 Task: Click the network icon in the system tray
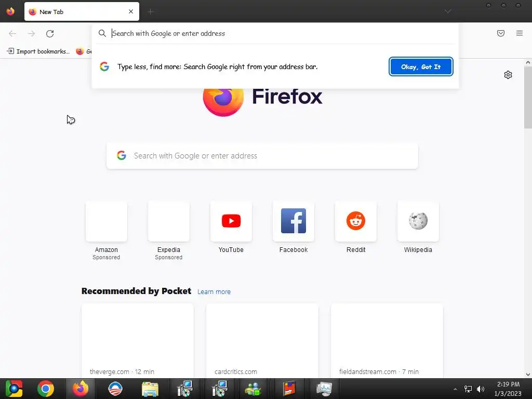468,389
